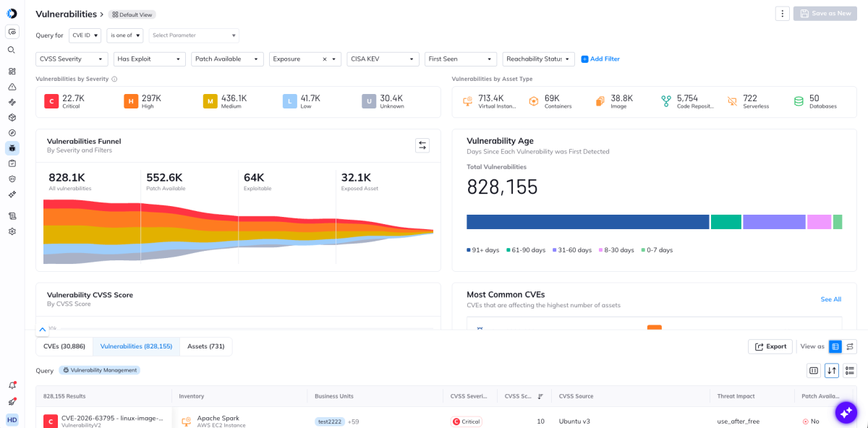Open the CVE ID query dropdown

[85, 35]
